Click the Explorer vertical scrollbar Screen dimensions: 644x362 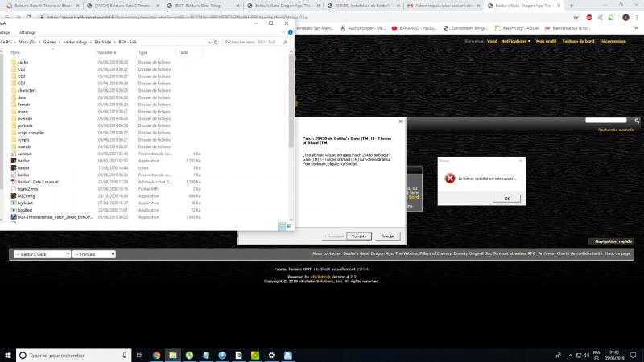coord(291,101)
